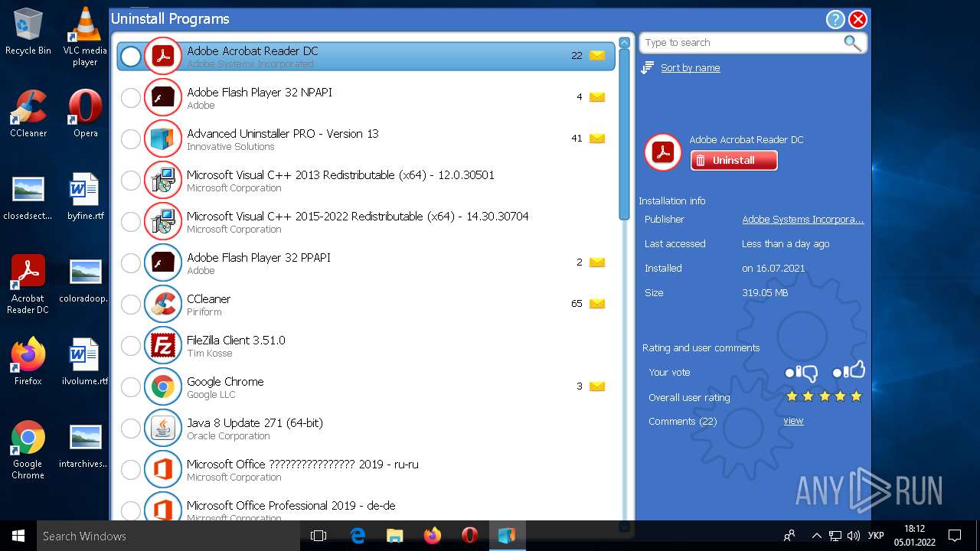Click the Adobe Flash Player 32 NPAPI icon
This screenshot has width=980, height=551.
[x=162, y=97]
